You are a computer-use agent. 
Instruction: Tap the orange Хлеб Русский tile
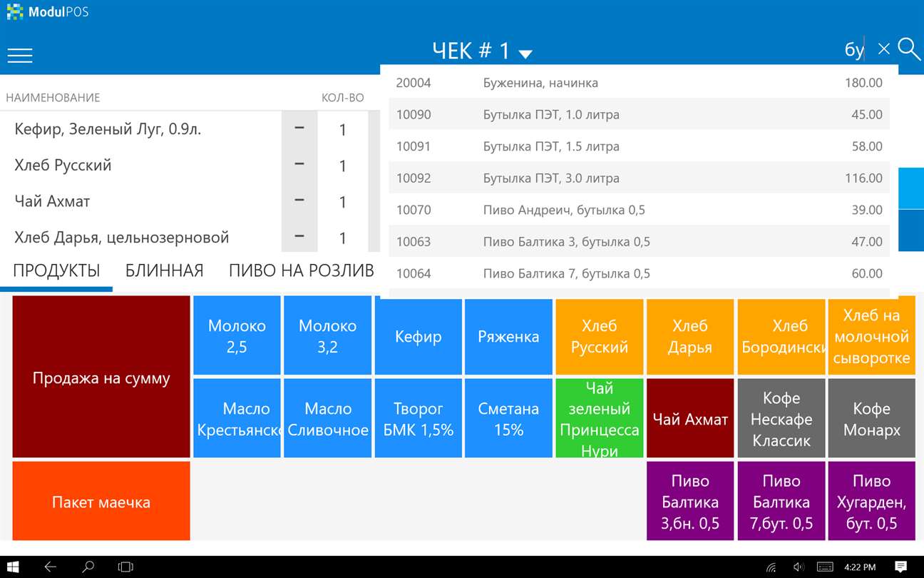click(x=599, y=337)
